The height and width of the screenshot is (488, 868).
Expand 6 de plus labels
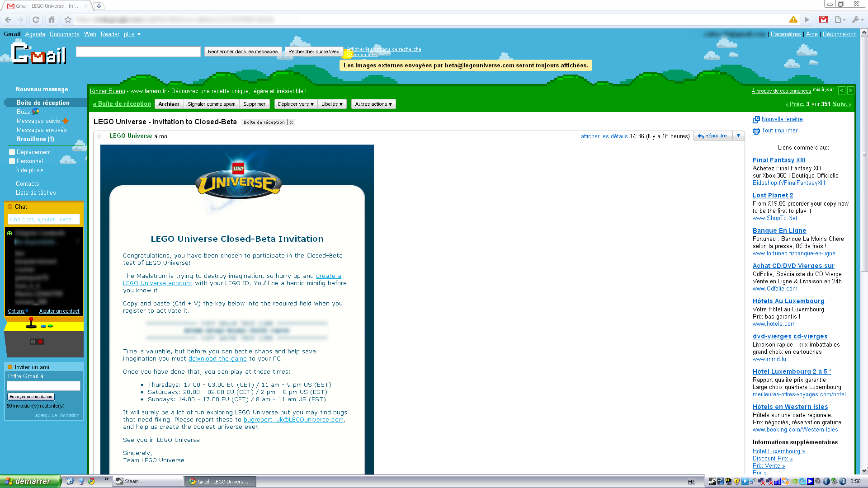pos(29,170)
